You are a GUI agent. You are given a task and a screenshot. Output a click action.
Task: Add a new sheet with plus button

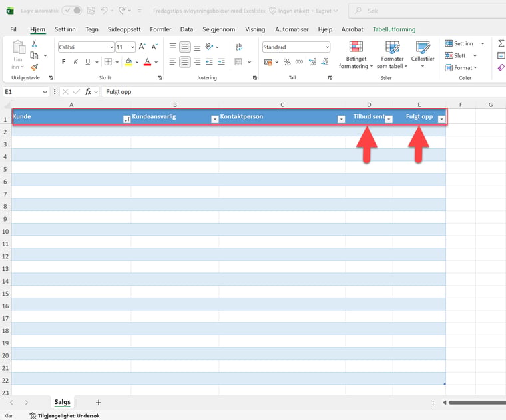point(99,402)
